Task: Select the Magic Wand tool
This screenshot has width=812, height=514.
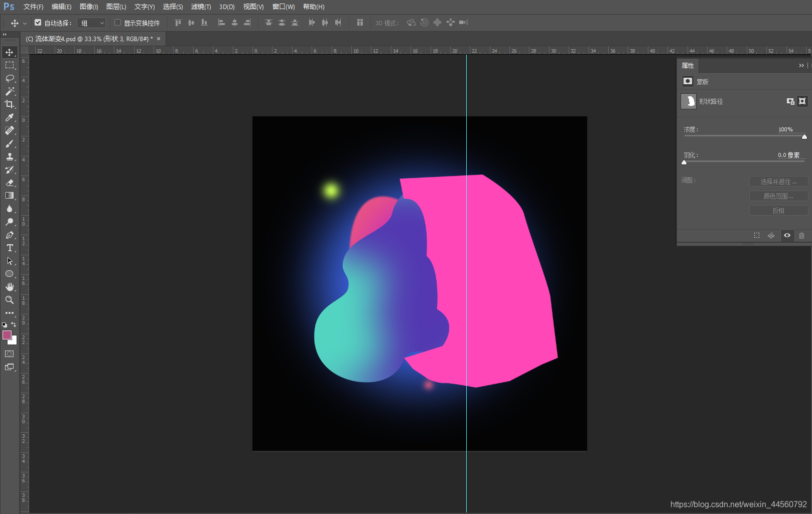Action: coord(10,91)
